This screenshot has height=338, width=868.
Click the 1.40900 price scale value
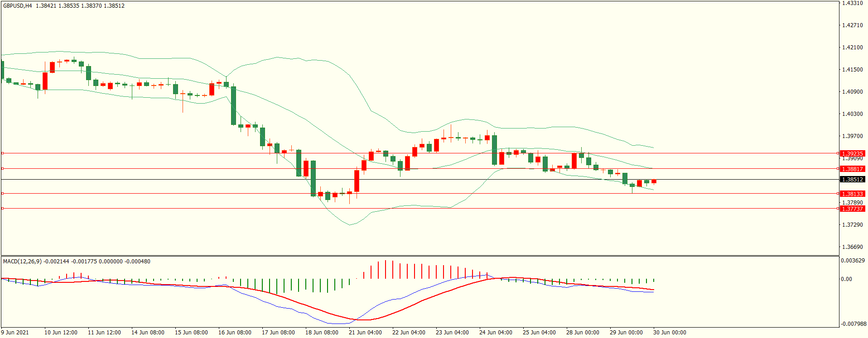coord(852,92)
